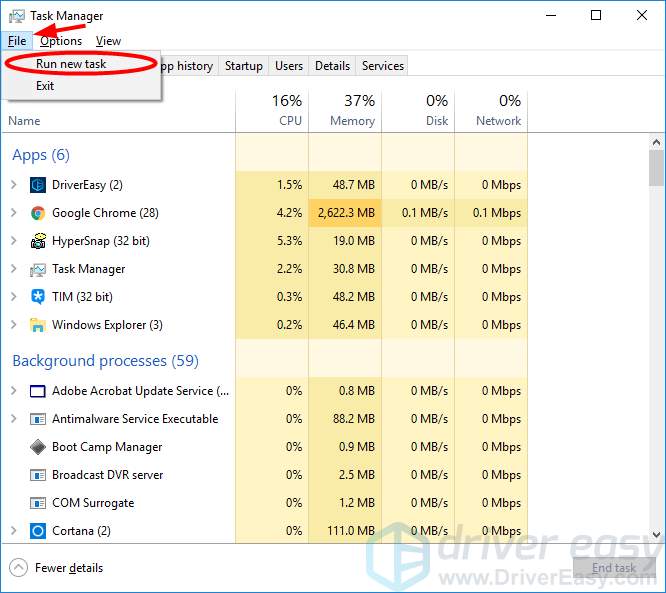Screen dimensions: 666x593
Task: Expand the HyperSnap (32 bit) row
Action: click(x=14, y=241)
